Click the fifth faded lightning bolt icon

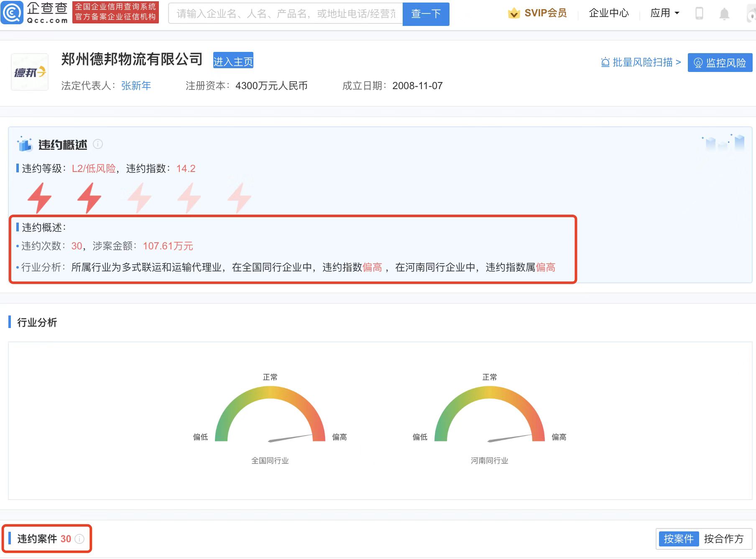[239, 197]
